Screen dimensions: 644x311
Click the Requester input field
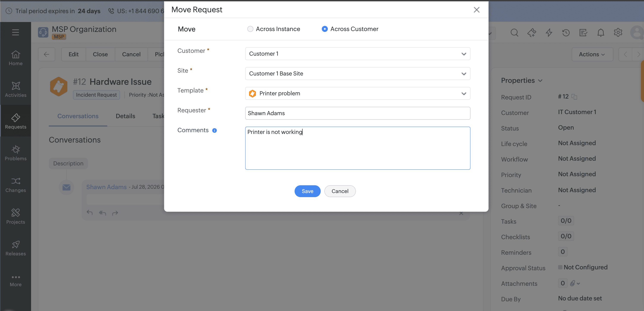point(357,113)
